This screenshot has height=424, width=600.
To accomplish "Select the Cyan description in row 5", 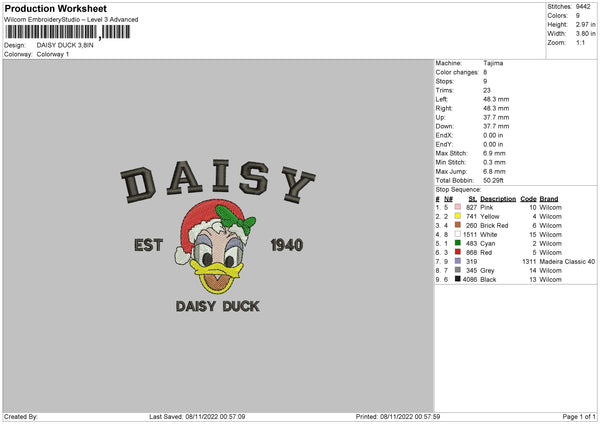I will click(x=488, y=243).
